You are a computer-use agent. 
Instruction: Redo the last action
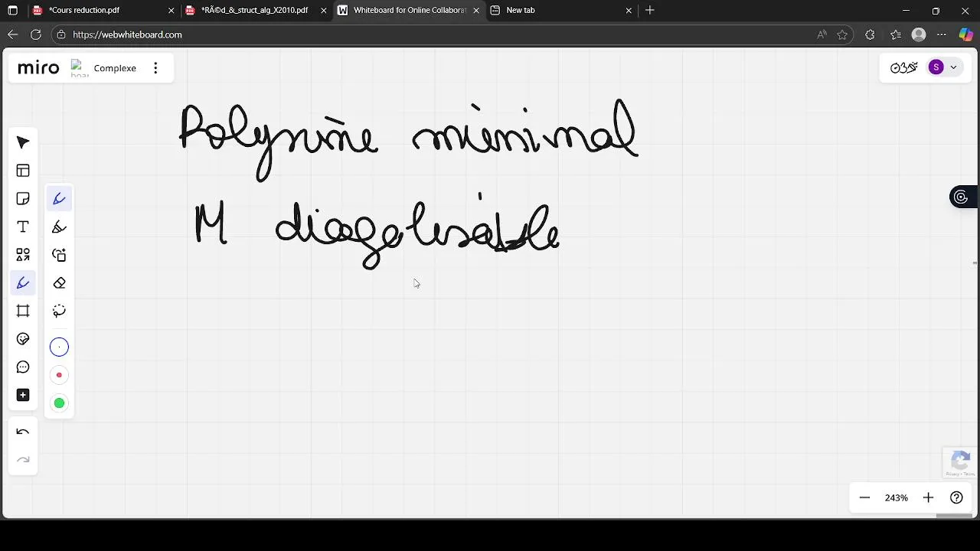[23, 459]
